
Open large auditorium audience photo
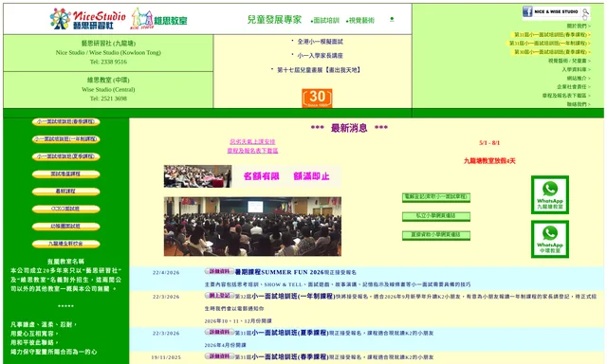tap(252, 227)
